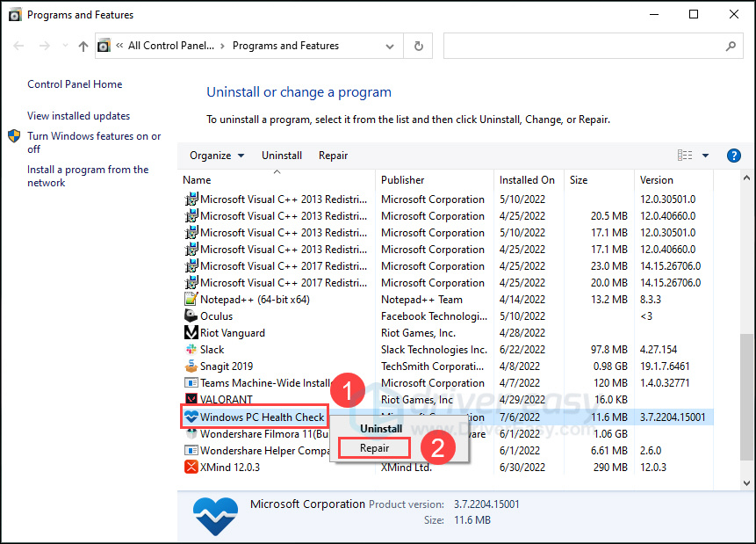Click Programs and Features in address path
This screenshot has width=756, height=544.
coord(285,46)
